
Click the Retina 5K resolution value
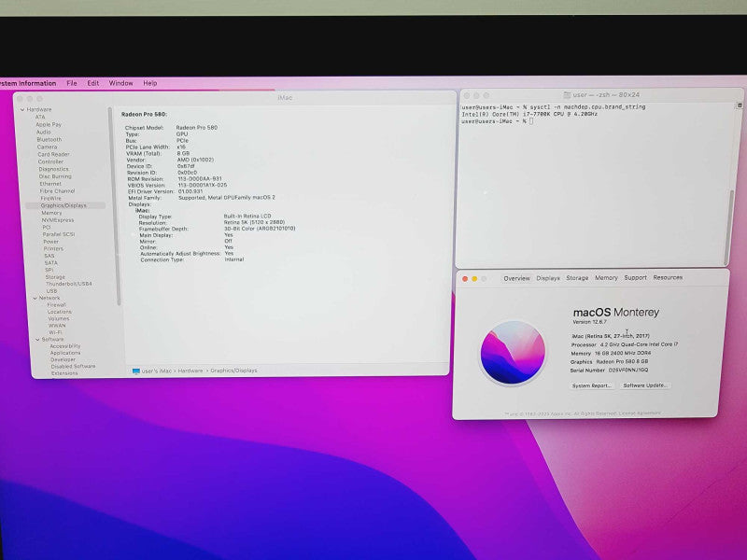[254, 222]
